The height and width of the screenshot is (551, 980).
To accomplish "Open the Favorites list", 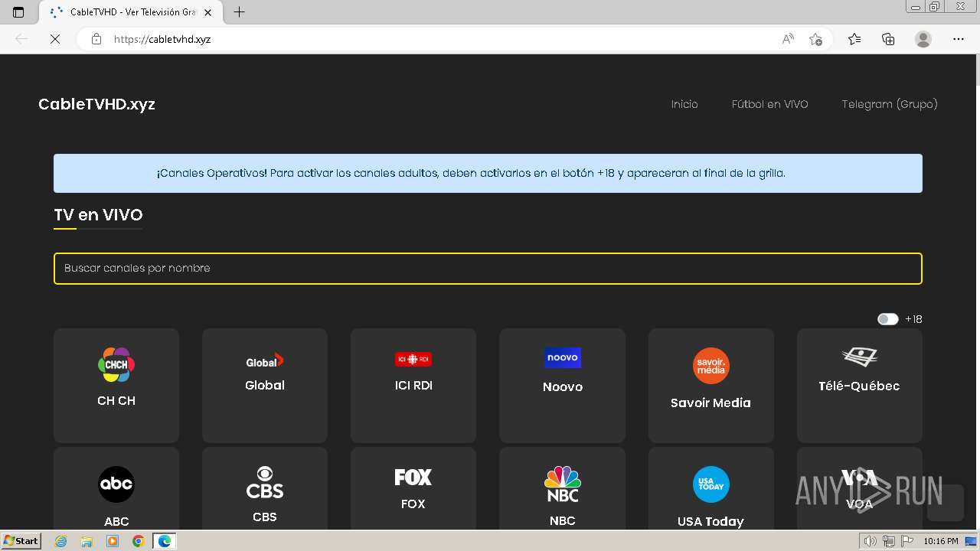I will tap(854, 39).
